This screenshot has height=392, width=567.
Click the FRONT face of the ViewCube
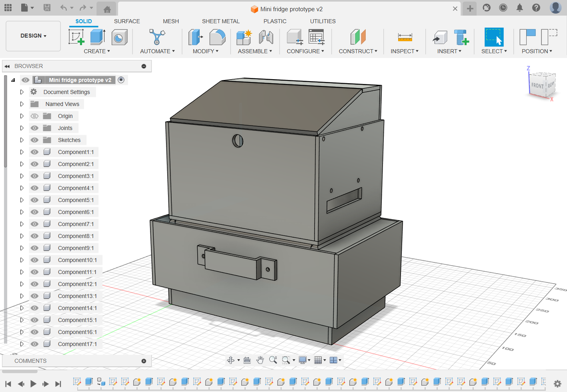point(537,86)
